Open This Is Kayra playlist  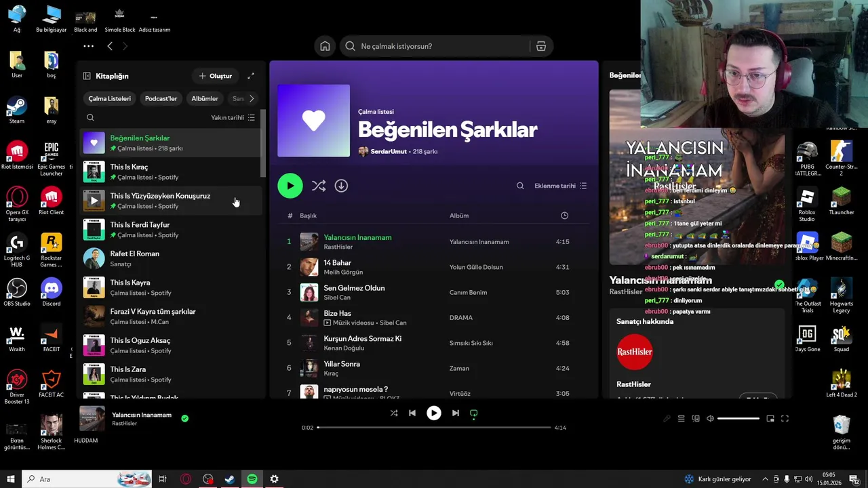click(171, 287)
